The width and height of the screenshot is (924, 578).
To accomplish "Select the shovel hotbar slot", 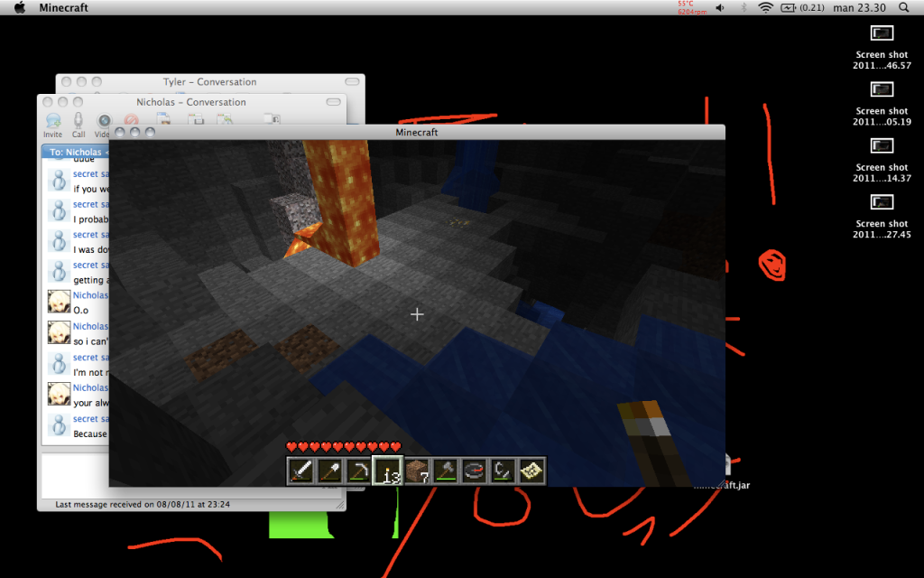I will click(x=330, y=471).
